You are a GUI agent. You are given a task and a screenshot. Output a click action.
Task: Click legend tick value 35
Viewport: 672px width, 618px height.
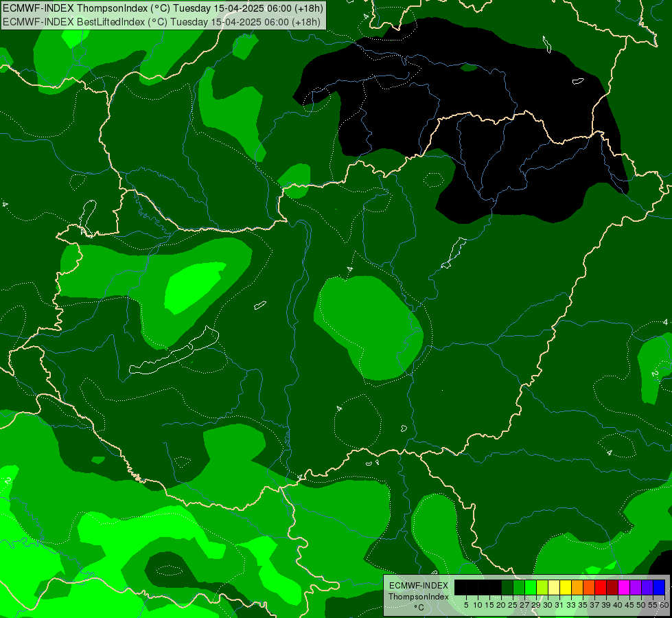(x=583, y=605)
